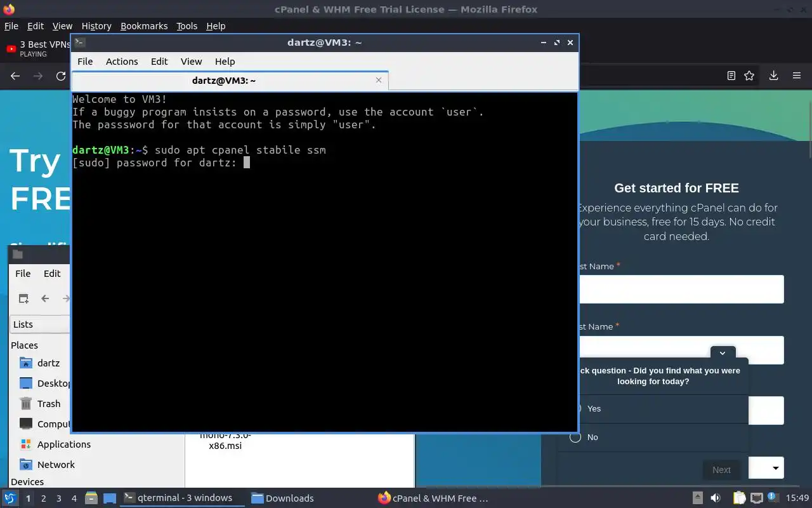Open the qterminal View menu
The height and width of the screenshot is (508, 812).
191,62
